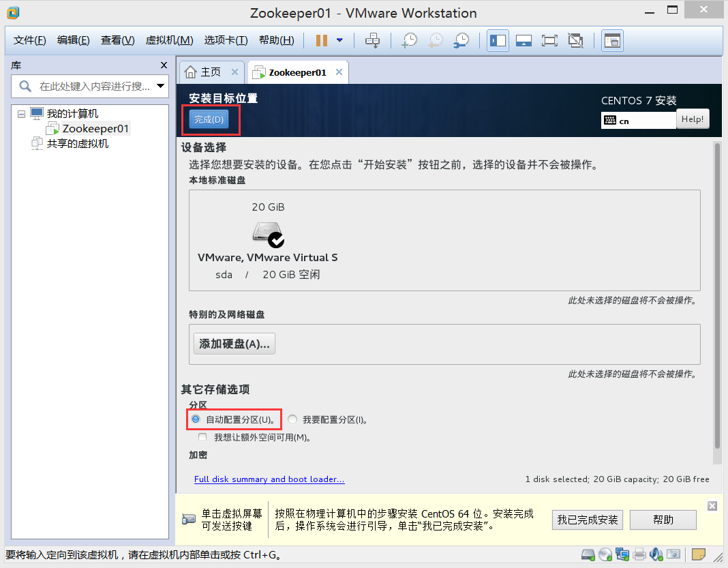The height and width of the screenshot is (568, 728).
Task: Click the cn keyboard layout indicator
Action: click(639, 121)
